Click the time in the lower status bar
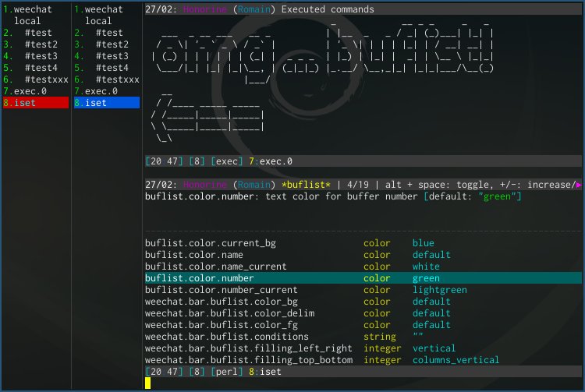Screen dimensions: 585x392 [164, 372]
